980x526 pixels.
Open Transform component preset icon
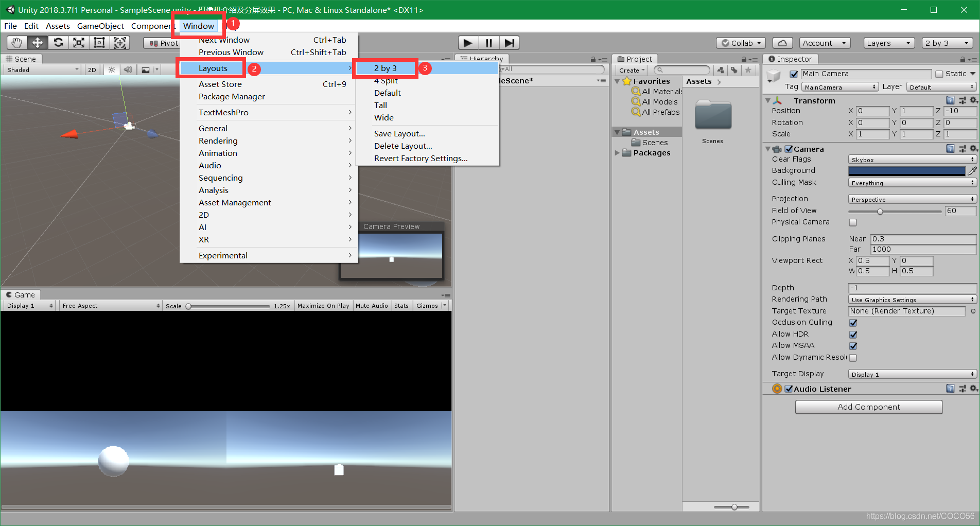962,100
